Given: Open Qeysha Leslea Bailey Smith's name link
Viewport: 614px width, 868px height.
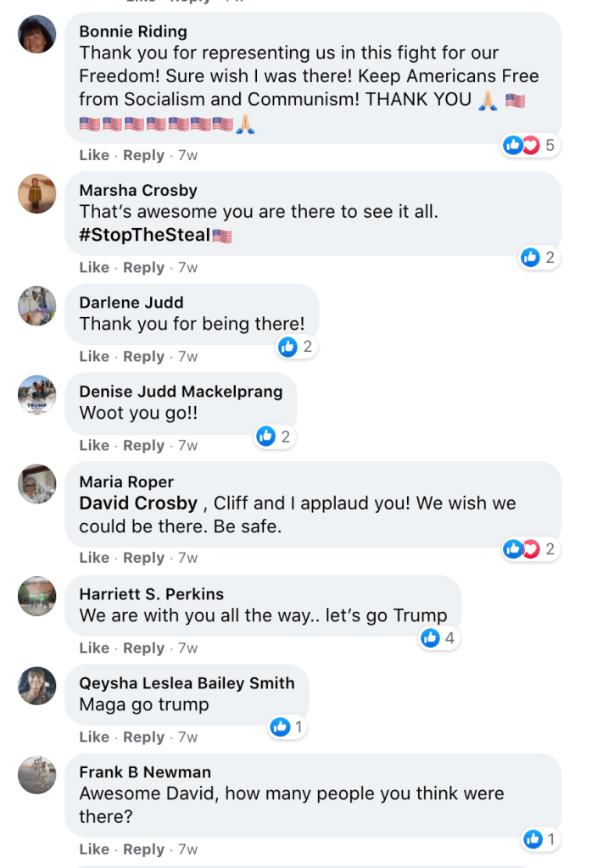Looking at the screenshot, I should [x=187, y=683].
